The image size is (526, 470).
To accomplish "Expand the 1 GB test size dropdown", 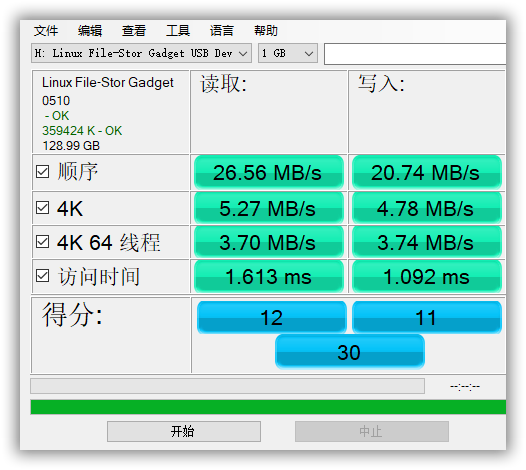I will click(x=288, y=53).
